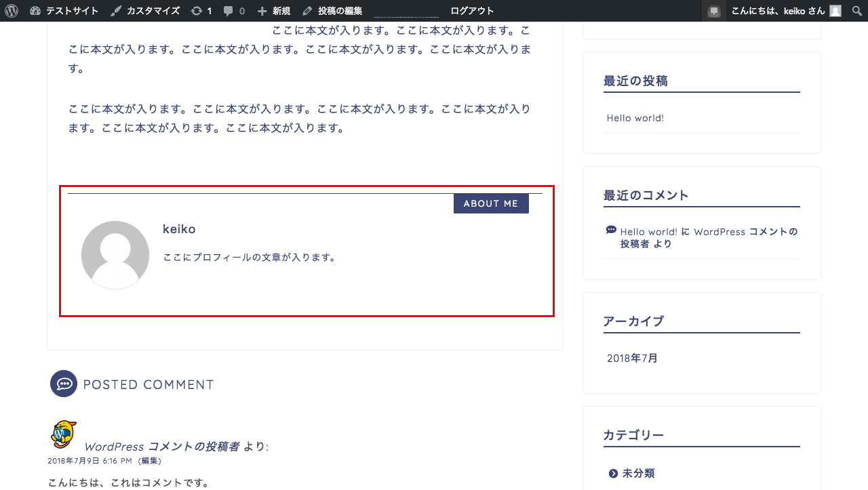Viewport: 868px width, 490px height.
Task: Open the updates icon with count 1
Action: click(201, 11)
